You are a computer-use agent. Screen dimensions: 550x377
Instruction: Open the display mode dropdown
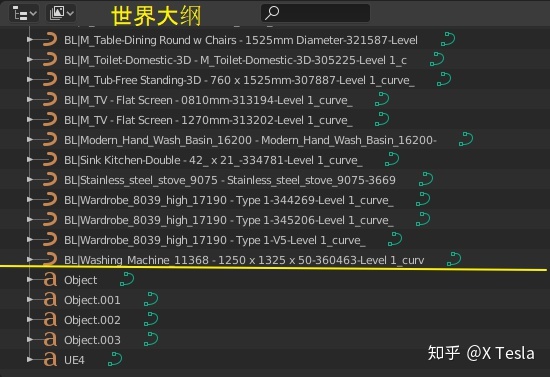click(61, 14)
